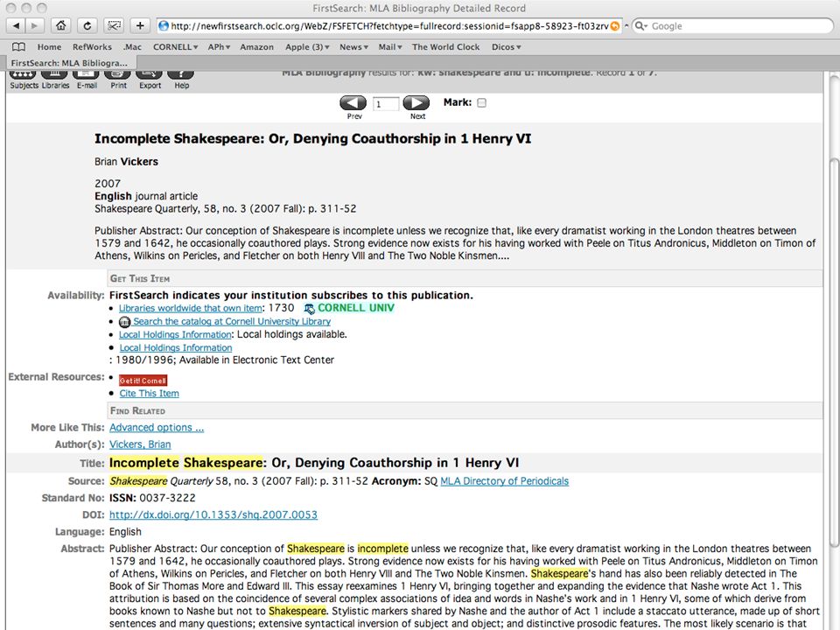Viewport: 840px width, 630px height.
Task: Click the Cornell library catalog icon
Action: [124, 322]
